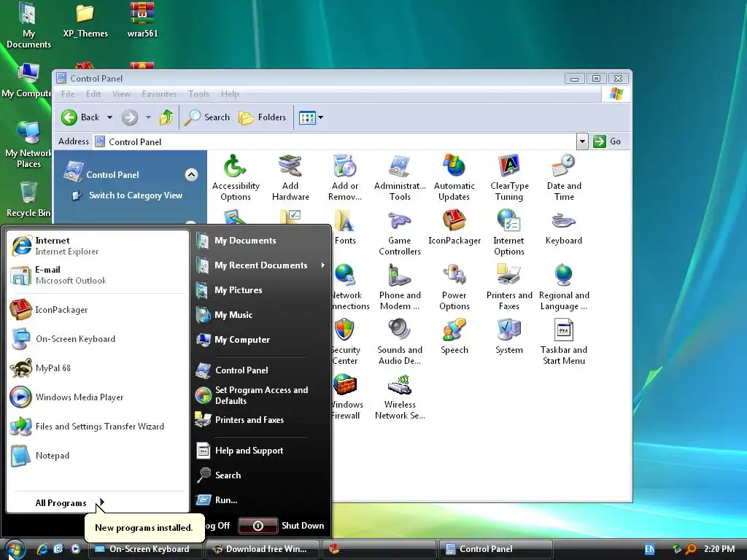Open Accessibility Options in Control Panel
747x560 pixels.
[236, 177]
